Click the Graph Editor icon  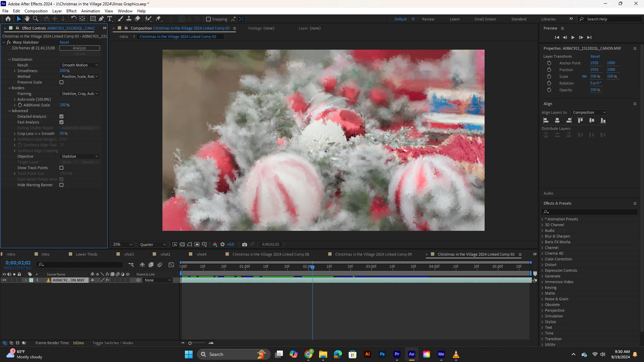point(171,265)
